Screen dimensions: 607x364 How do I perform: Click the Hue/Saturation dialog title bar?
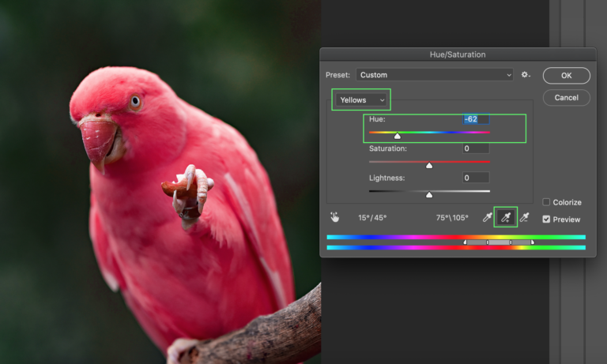coord(458,54)
